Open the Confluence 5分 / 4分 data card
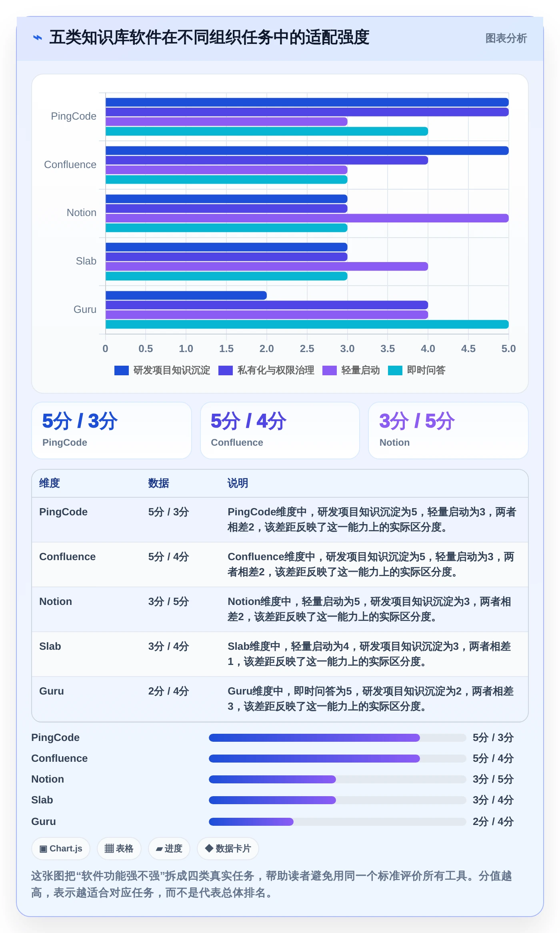This screenshot has height=933, width=560. coord(280,430)
